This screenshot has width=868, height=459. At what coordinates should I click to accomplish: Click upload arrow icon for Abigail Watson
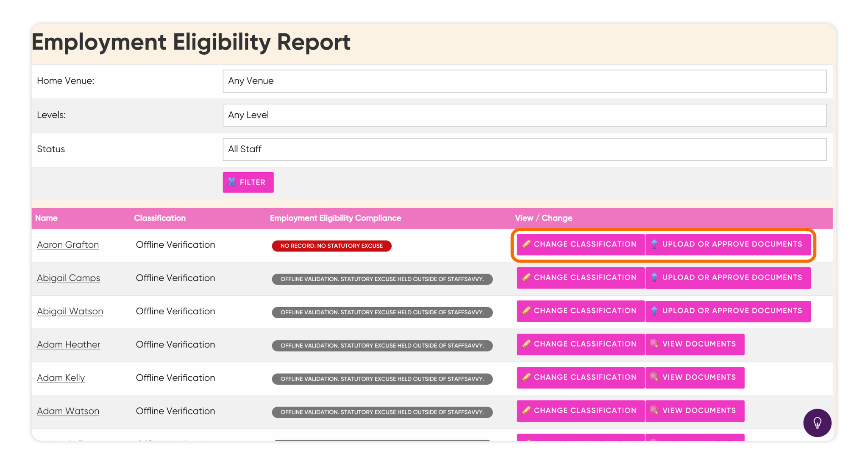pyautogui.click(x=654, y=311)
